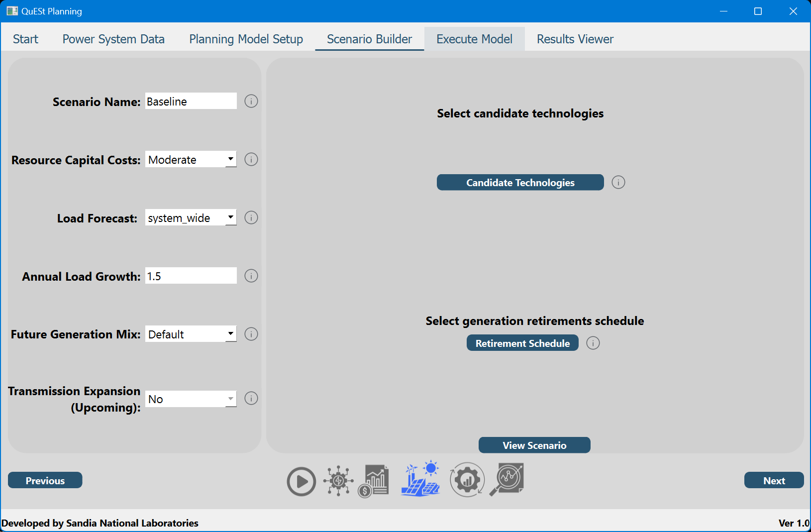
Task: Go to the Planning Model Setup tab
Action: [x=246, y=39]
